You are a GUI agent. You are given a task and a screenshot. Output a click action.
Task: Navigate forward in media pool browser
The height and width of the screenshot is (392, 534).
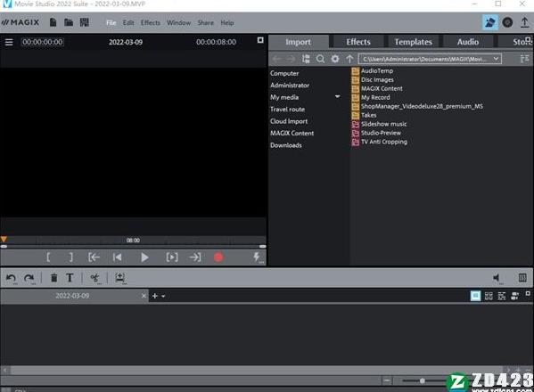tap(291, 59)
